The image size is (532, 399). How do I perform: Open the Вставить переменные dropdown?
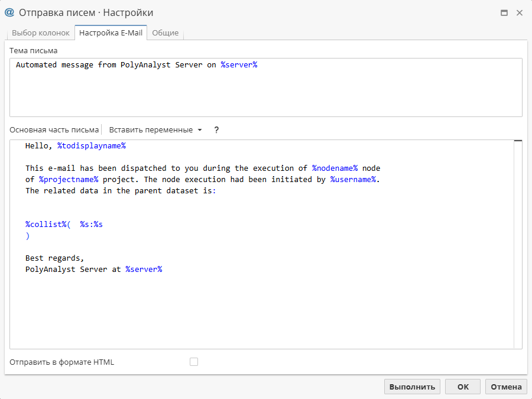(155, 130)
